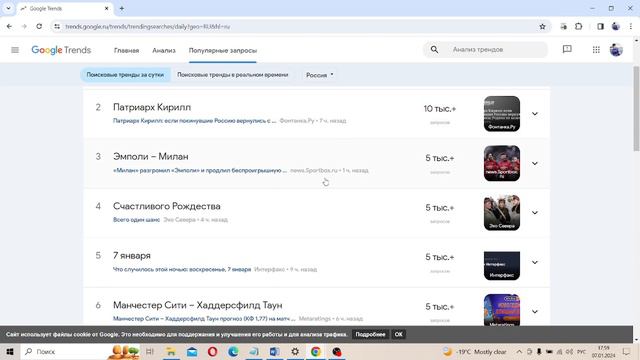Click the magnifier icon in trends search
Image resolution: width=640 pixels, height=360 pixels.
tap(434, 49)
